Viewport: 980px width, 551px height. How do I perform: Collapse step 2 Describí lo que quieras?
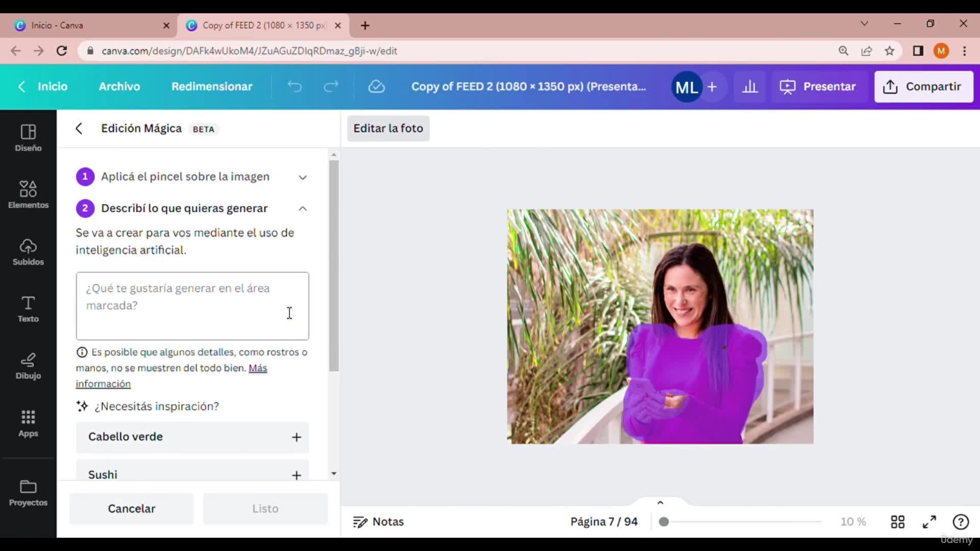tap(303, 209)
